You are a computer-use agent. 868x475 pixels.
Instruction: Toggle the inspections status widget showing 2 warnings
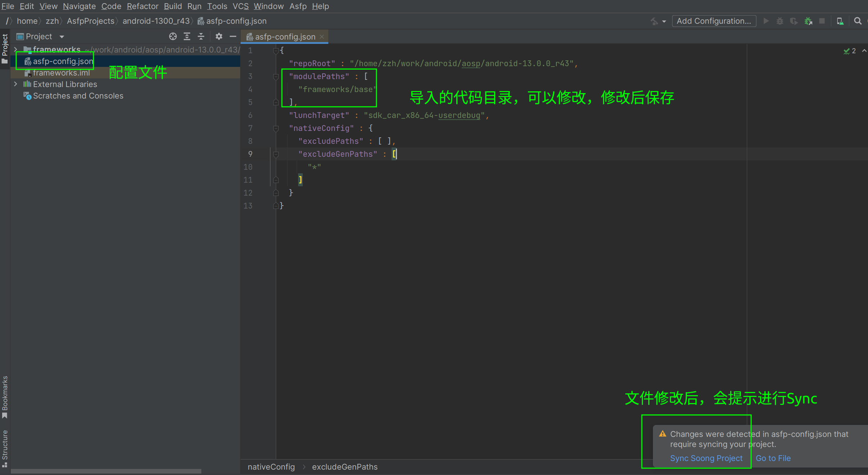click(849, 51)
